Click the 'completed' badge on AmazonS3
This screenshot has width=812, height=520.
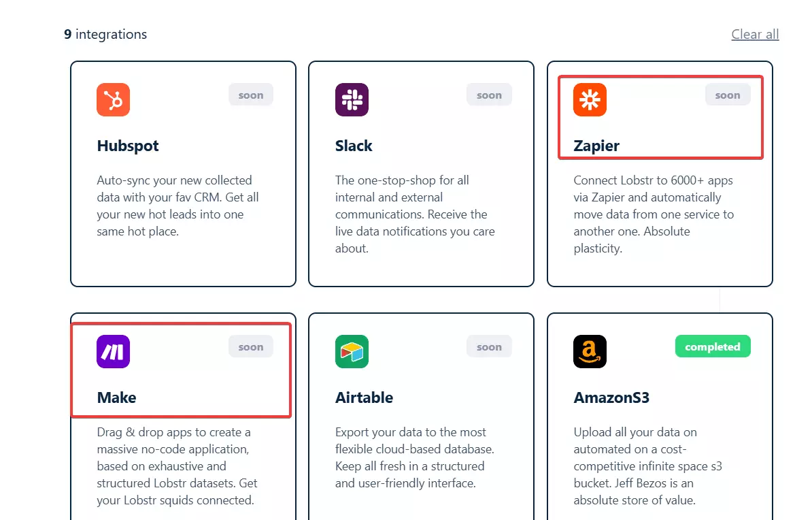pyautogui.click(x=713, y=346)
